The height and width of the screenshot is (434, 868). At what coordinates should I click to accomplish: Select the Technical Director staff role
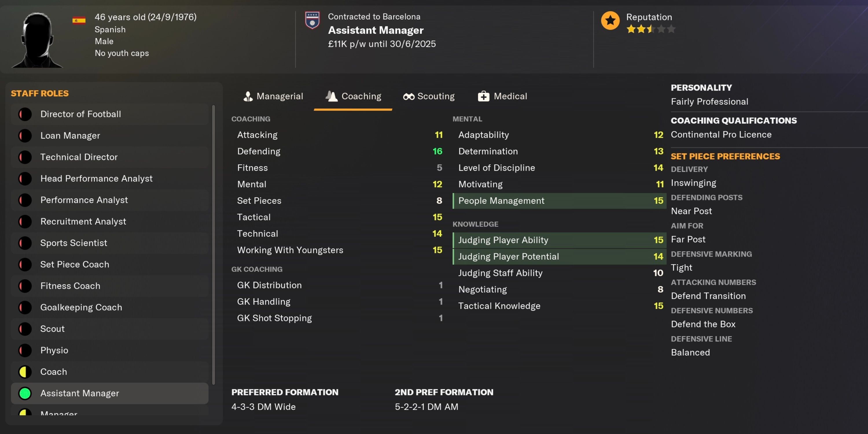(79, 157)
